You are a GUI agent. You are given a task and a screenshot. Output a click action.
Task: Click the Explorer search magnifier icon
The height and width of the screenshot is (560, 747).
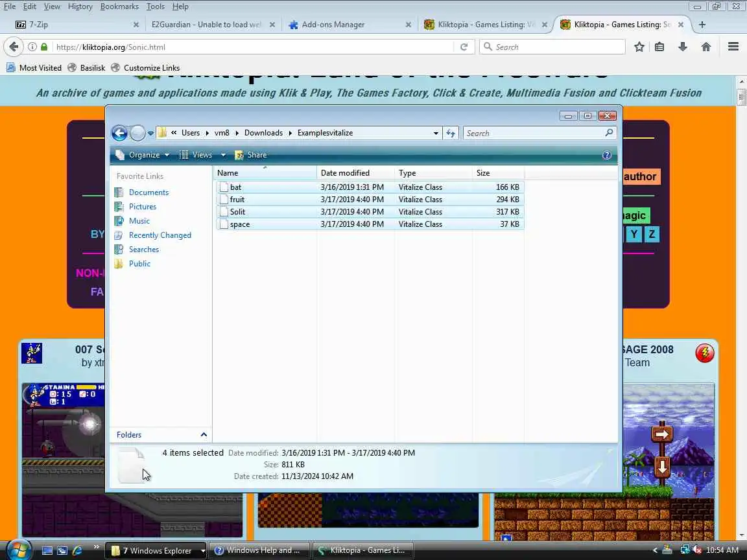(609, 133)
